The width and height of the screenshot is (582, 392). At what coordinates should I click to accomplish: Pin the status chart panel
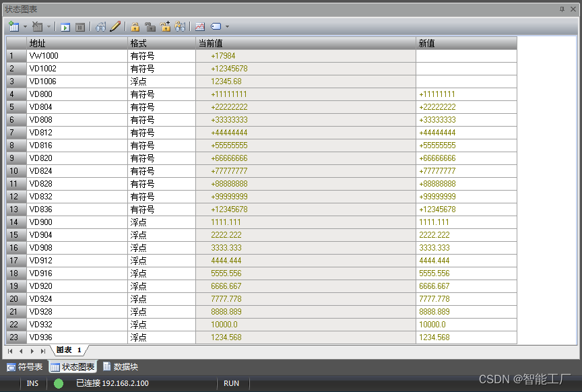[x=562, y=9]
